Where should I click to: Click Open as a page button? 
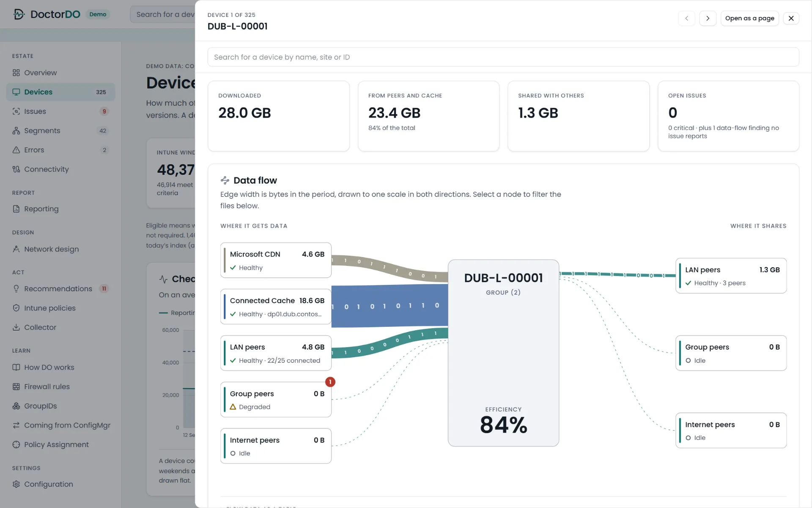(x=749, y=18)
